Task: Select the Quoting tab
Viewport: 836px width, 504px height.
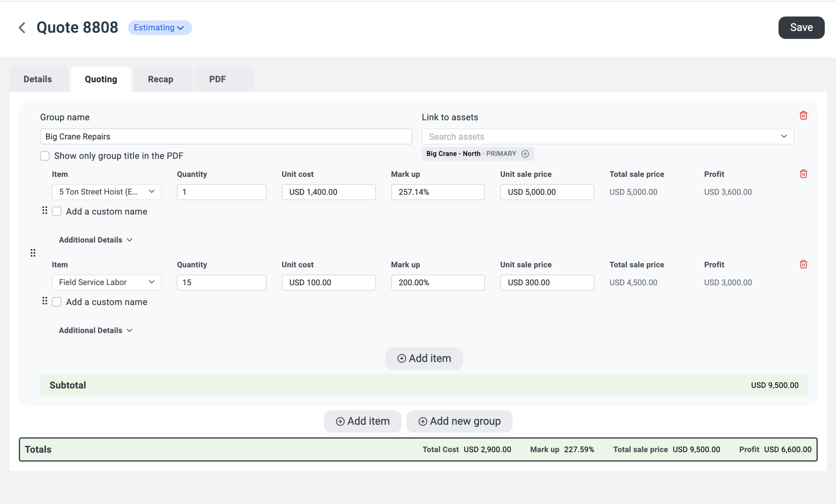Action: coord(101,79)
